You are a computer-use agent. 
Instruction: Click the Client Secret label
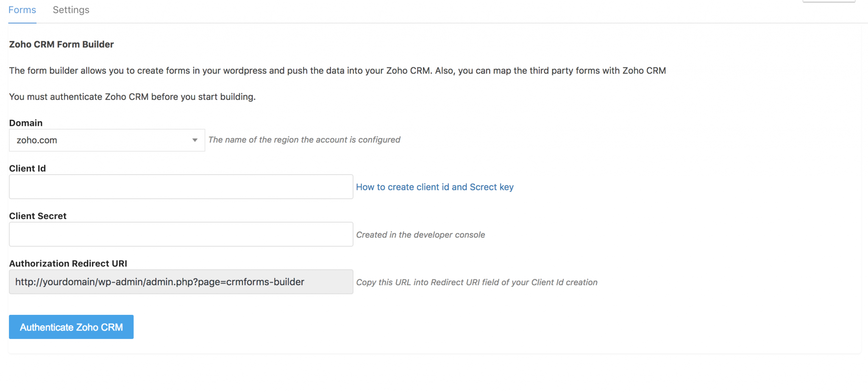38,216
